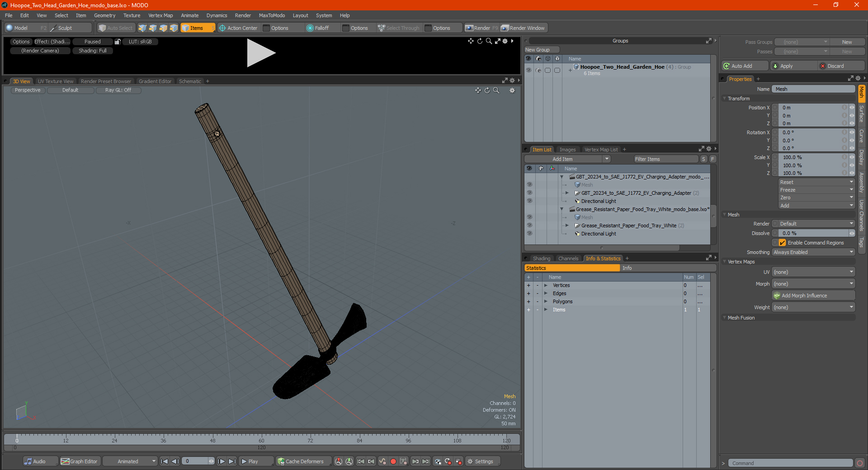The height and width of the screenshot is (470, 868).
Task: Click the 3D viewport pan icon
Action: (478, 90)
